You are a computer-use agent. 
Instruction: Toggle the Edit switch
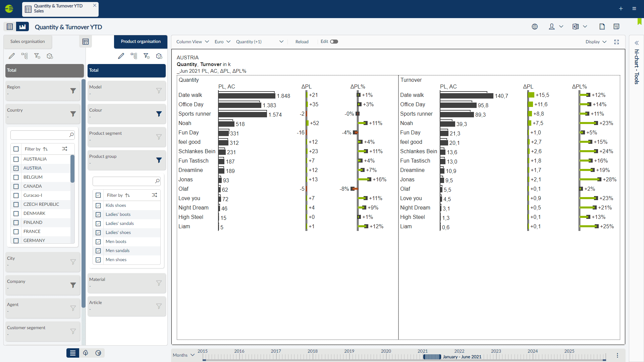(x=334, y=42)
